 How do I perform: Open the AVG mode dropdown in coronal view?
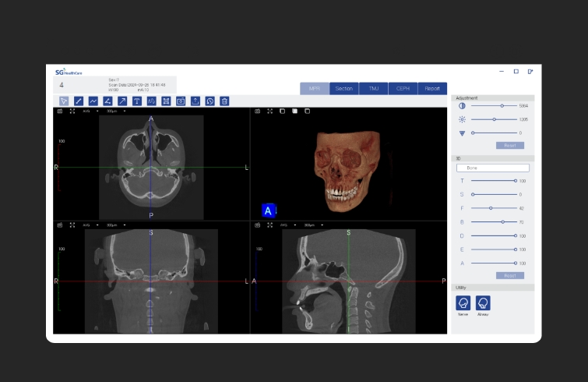point(91,225)
